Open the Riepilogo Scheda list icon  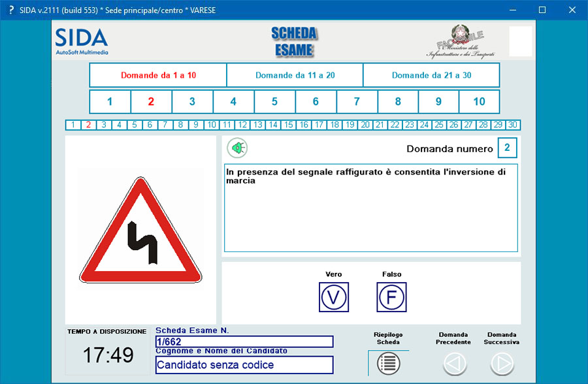tap(388, 363)
